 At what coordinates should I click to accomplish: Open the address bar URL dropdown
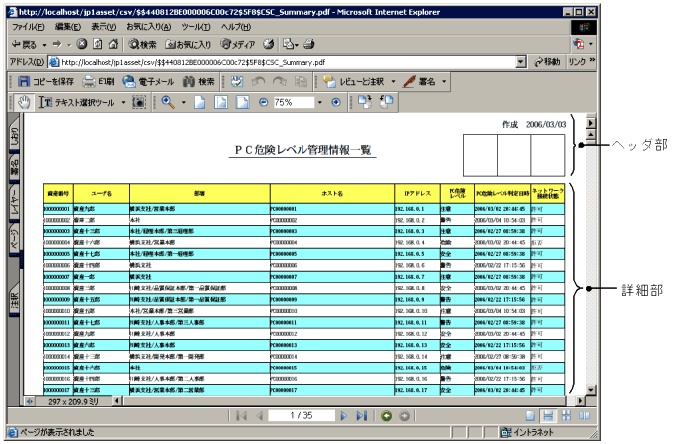(521, 62)
